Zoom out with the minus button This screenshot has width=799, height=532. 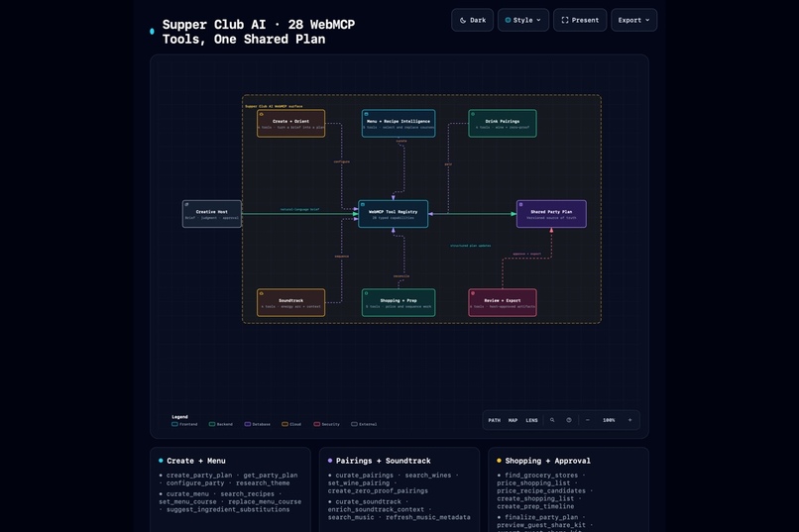click(588, 420)
